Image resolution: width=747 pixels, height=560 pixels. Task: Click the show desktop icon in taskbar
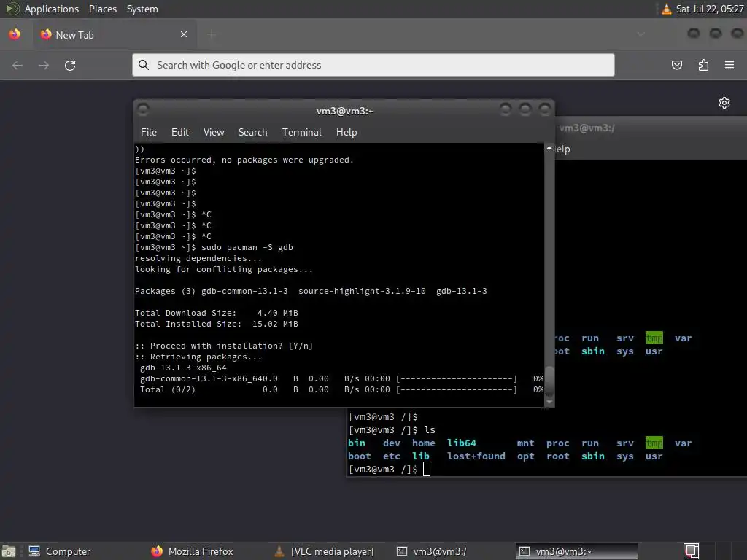tap(9, 551)
